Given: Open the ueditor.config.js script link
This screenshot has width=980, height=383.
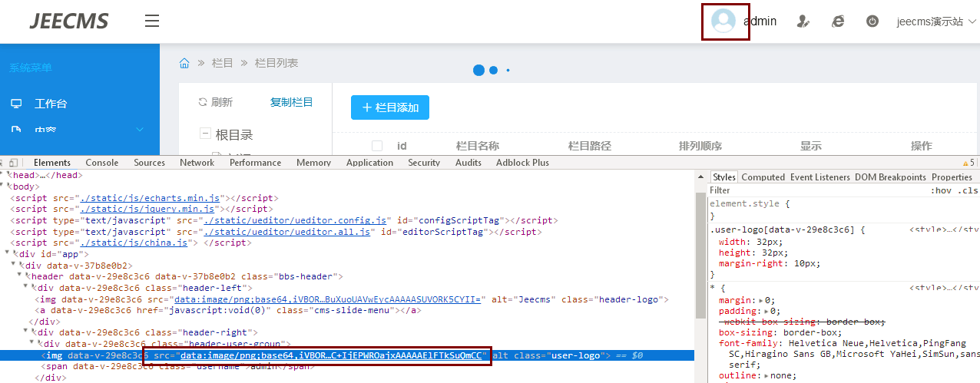Looking at the screenshot, I should pyautogui.click(x=295, y=220).
